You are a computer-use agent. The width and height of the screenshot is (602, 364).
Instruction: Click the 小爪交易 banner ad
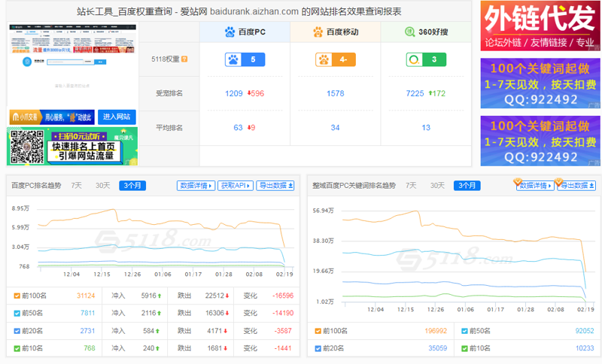pyautogui.click(x=52, y=117)
